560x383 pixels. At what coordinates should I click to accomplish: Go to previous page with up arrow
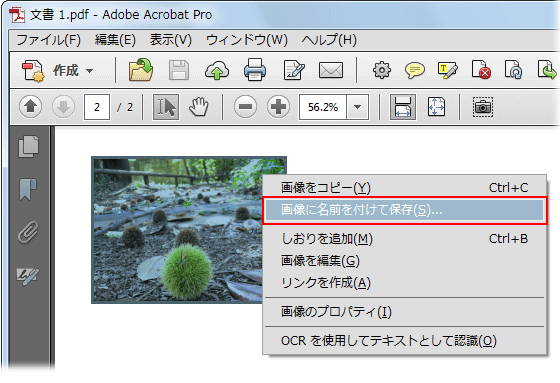coord(30,106)
